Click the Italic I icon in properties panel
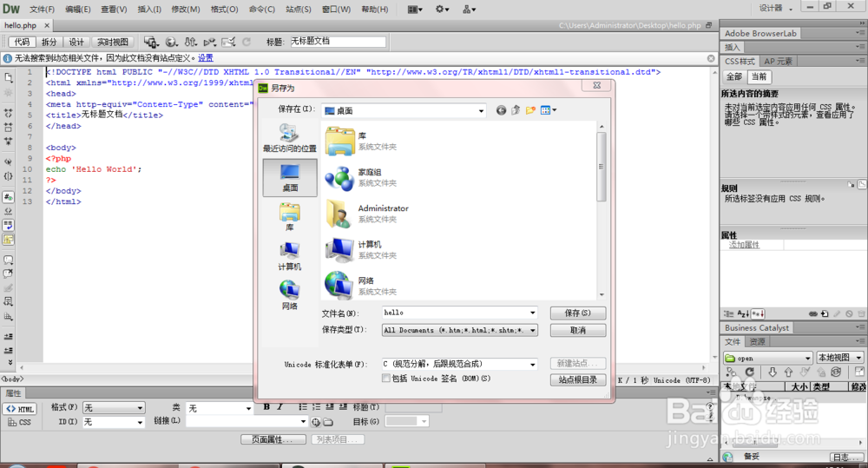 [x=280, y=406]
